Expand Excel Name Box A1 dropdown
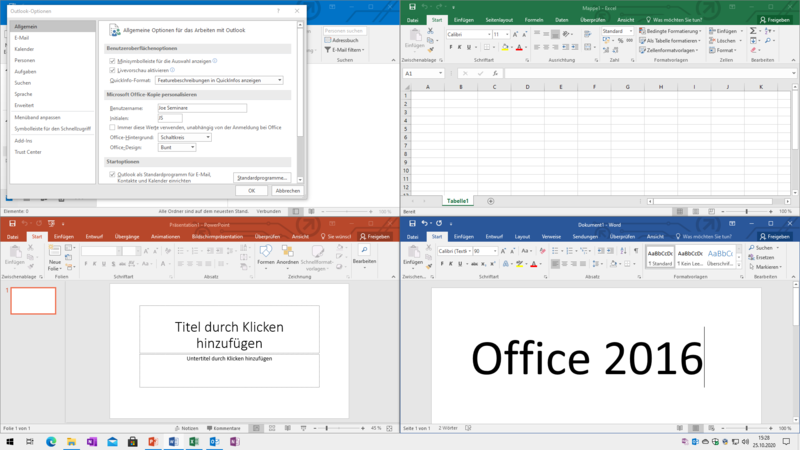Screen dimensions: 800x450 pos(440,73)
